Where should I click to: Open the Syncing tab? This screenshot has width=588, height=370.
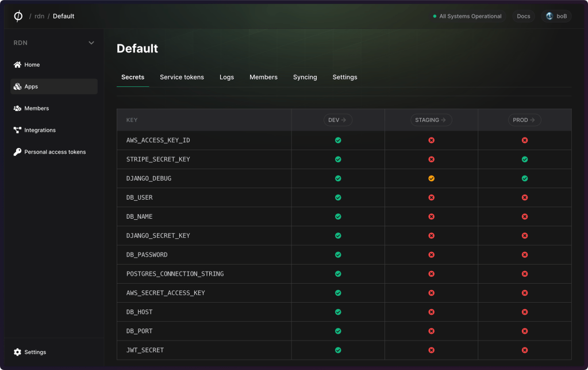click(x=305, y=77)
